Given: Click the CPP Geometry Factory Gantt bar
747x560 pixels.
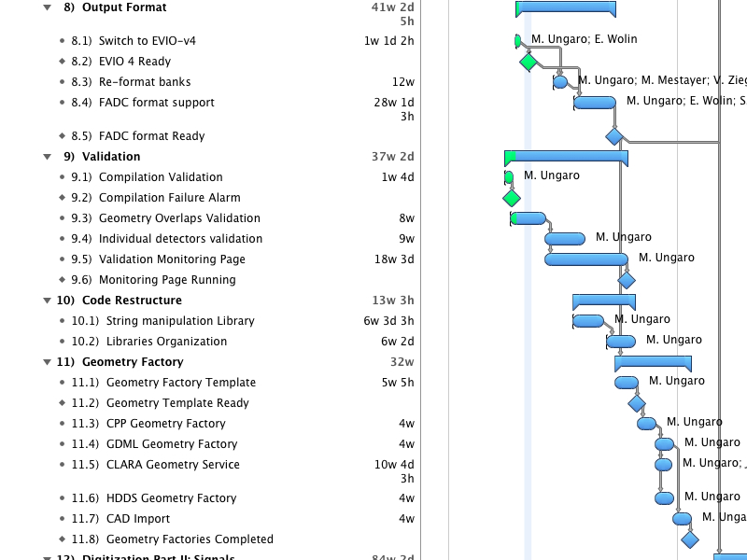Looking at the screenshot, I should (646, 424).
